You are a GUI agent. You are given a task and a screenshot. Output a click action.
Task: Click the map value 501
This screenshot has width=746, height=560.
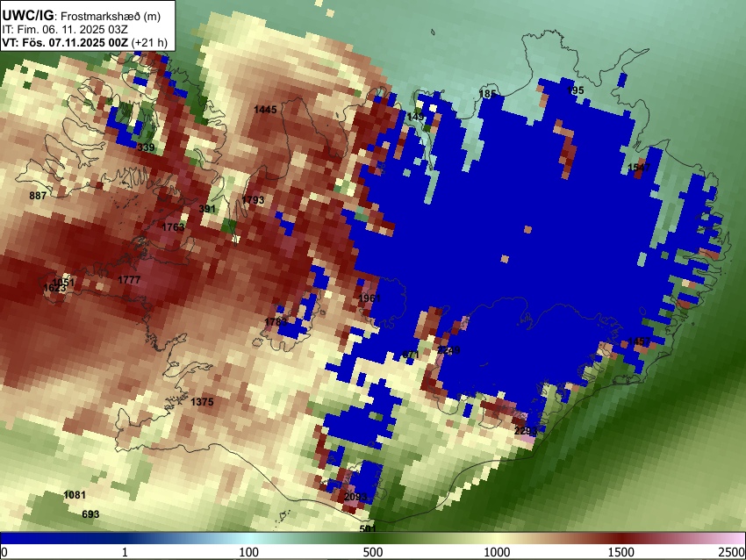[x=368, y=528]
